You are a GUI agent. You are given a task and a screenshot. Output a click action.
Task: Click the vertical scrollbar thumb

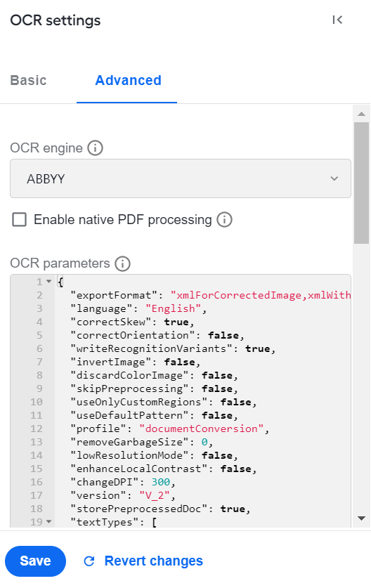pos(362,183)
